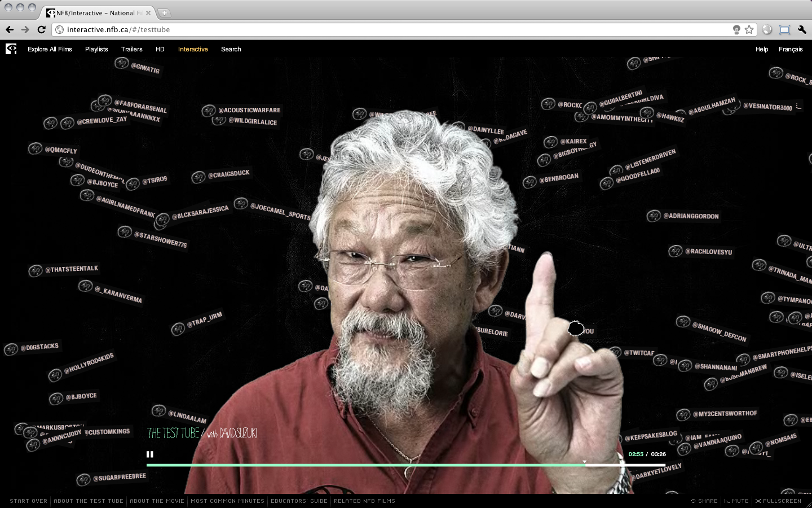Open Playlists menu item
Viewport: 812px width, 508px height.
click(96, 49)
